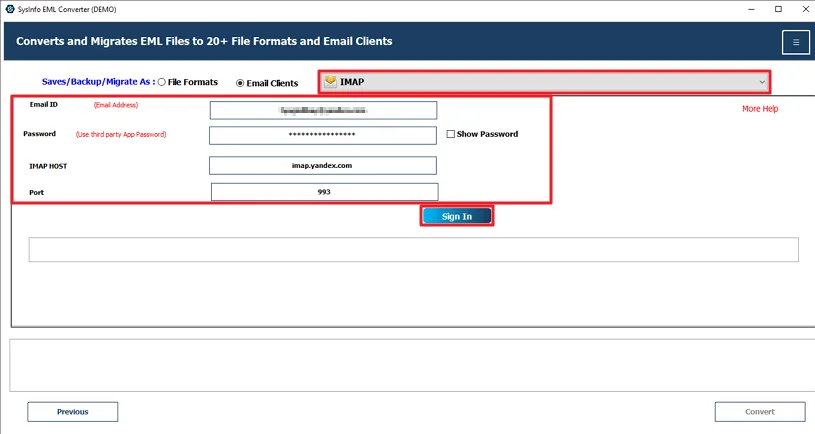This screenshot has width=815, height=434.
Task: Click the Sign In button
Action: coord(457,216)
